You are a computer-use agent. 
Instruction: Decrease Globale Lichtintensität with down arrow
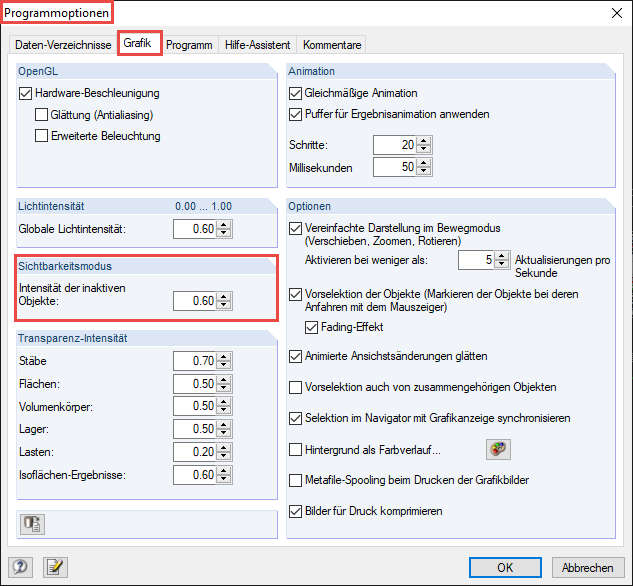coord(223,233)
